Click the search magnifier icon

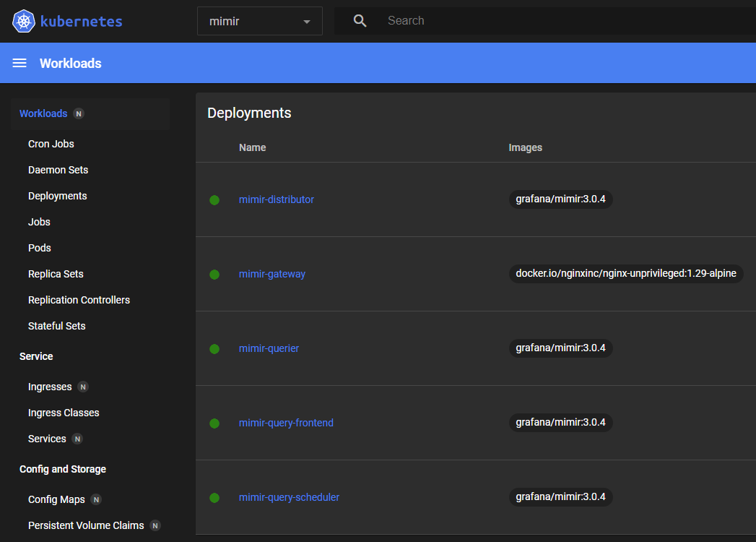point(360,21)
